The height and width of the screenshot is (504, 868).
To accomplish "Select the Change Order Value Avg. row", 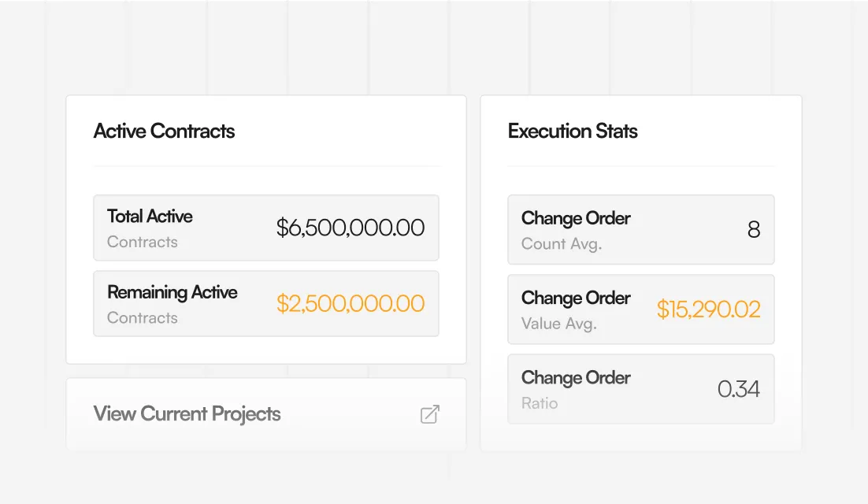I will [641, 309].
